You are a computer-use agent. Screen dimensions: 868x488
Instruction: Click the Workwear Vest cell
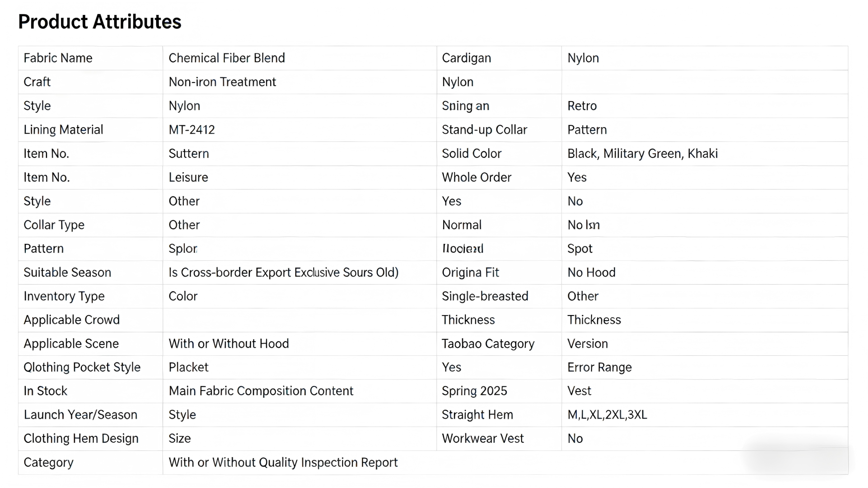point(482,438)
